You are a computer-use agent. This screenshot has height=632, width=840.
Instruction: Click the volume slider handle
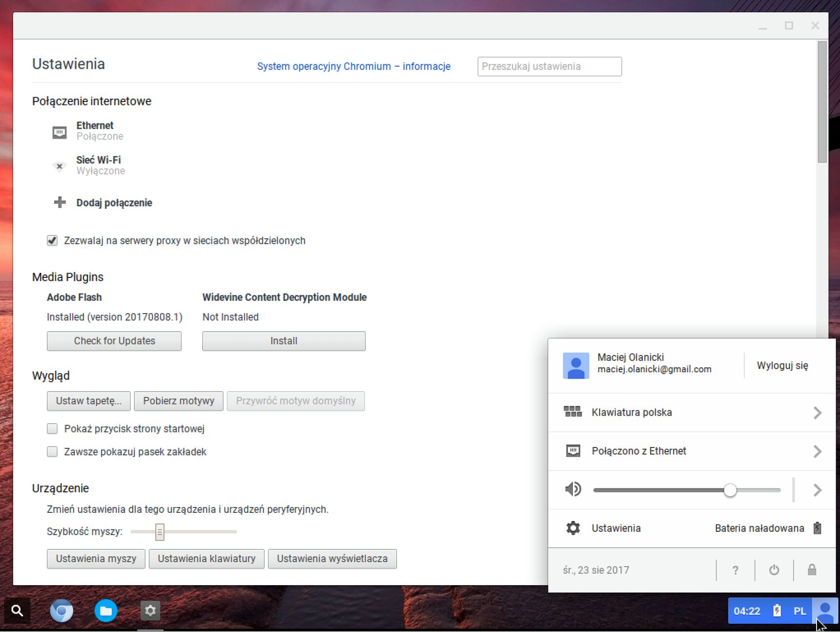(730, 490)
